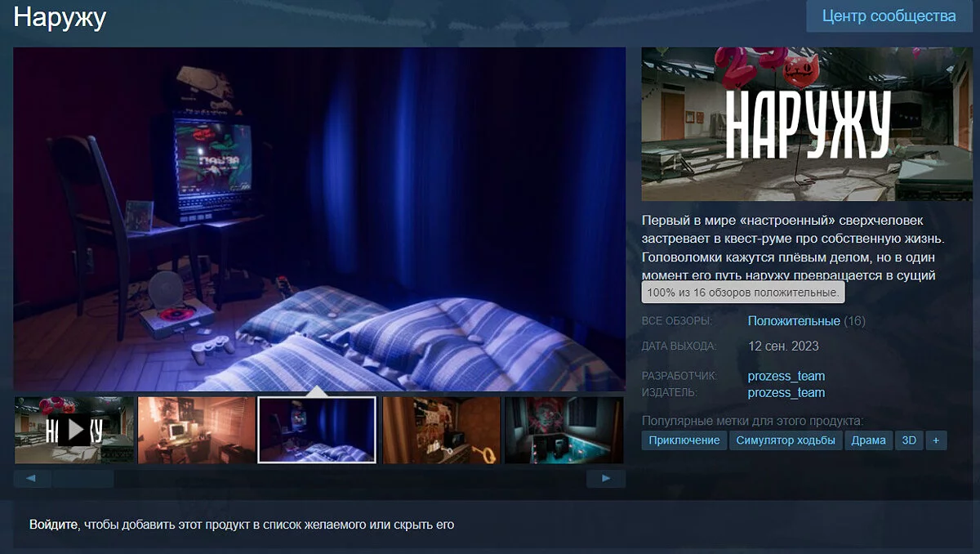This screenshot has height=554, width=980.
Task: Select the Драма tag
Action: point(868,440)
